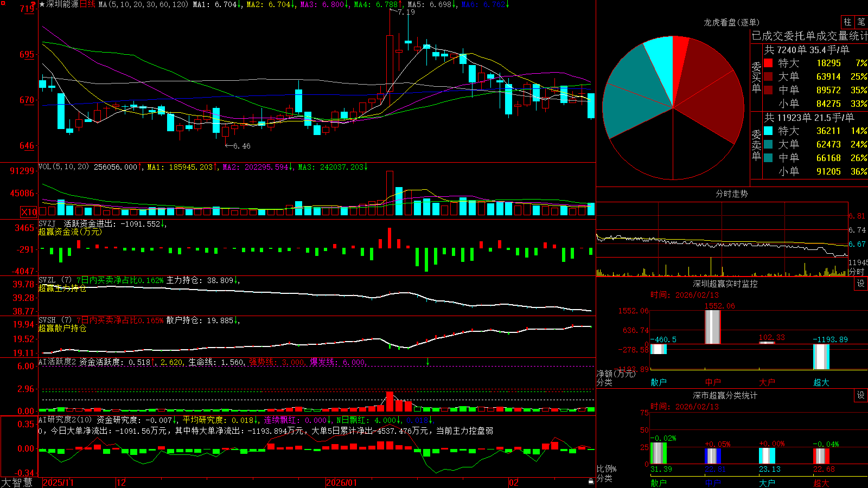Screen dimensions: 868x488
Task: Click the teal 大单 sell swatch
Action: [x=768, y=144]
